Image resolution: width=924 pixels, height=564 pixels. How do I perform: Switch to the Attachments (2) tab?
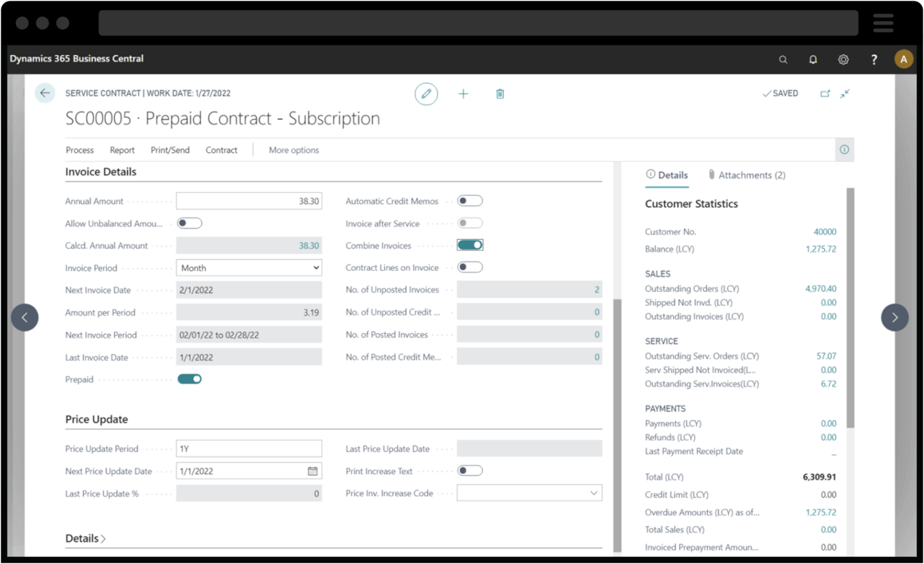[747, 175]
